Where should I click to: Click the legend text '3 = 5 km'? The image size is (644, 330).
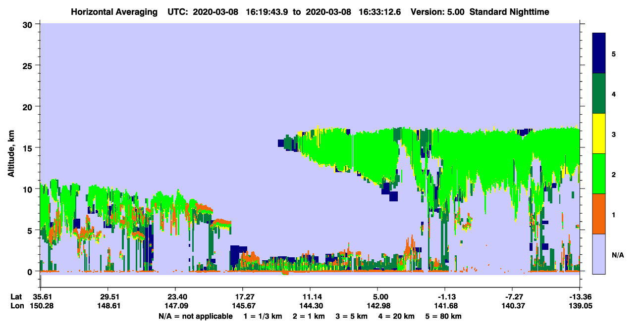352,316
